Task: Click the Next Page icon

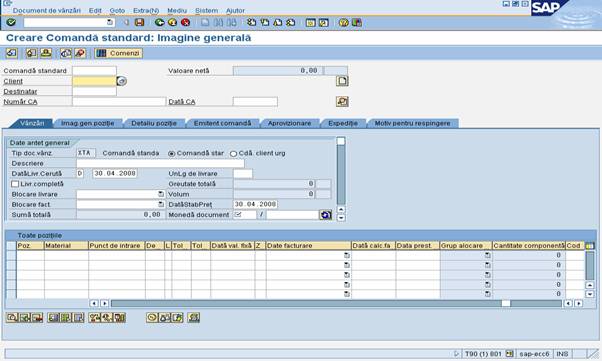Action: 278,22
